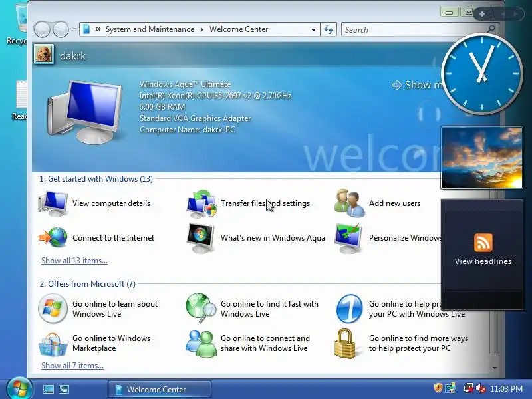The width and height of the screenshot is (532, 399).
Task: Click System and Maintenance breadcrumb
Action: tap(150, 29)
